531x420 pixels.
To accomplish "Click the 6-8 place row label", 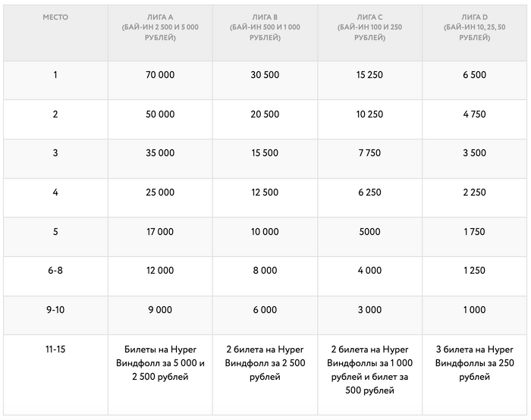I will (x=55, y=271).
